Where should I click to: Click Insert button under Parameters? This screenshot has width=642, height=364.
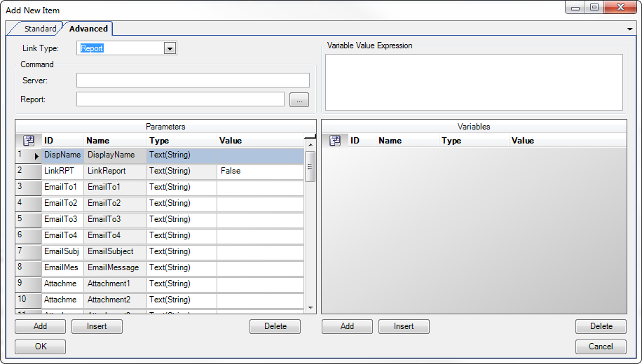coord(97,326)
